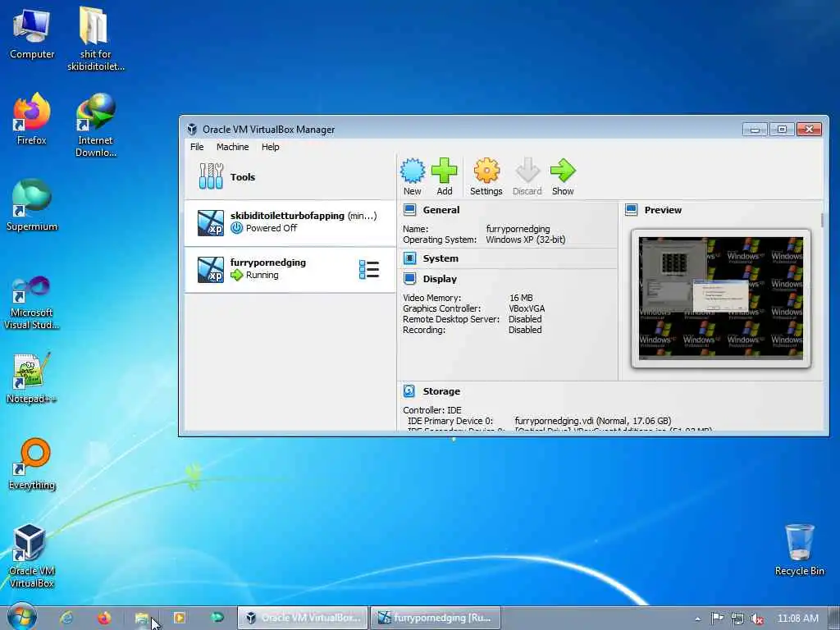Image resolution: width=840 pixels, height=630 pixels.
Task: Open the Oracle VM VirtualBox desktop shortcut
Action: coord(32,556)
